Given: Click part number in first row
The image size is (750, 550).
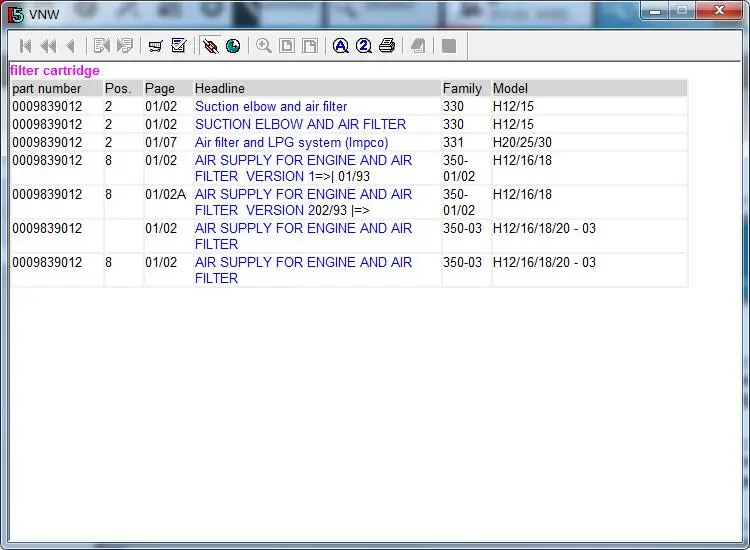Looking at the screenshot, I should coord(47,106).
